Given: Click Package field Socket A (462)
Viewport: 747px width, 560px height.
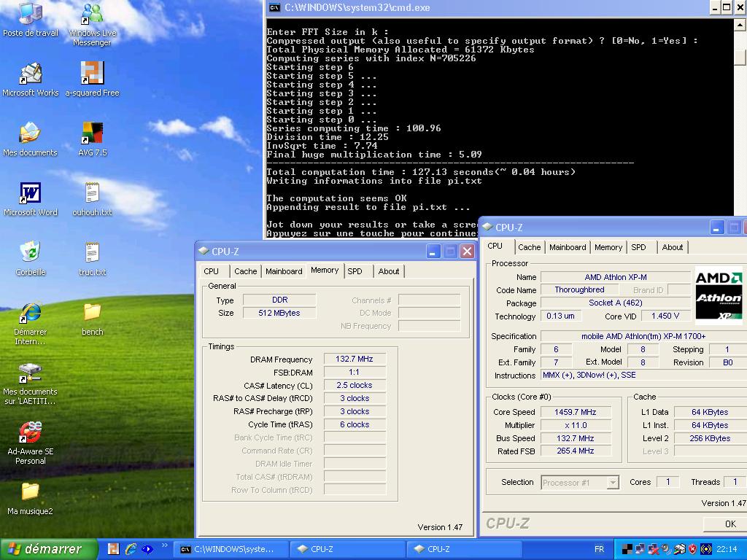Looking at the screenshot, I should pyautogui.click(x=616, y=303).
